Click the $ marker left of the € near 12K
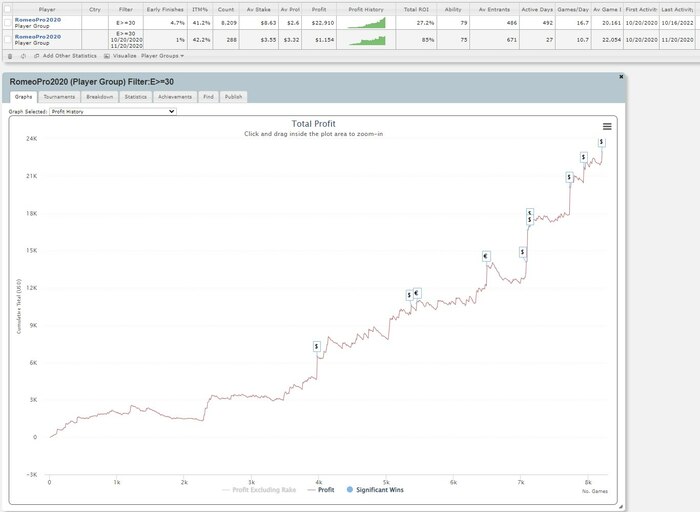700x512 pixels. point(409,295)
